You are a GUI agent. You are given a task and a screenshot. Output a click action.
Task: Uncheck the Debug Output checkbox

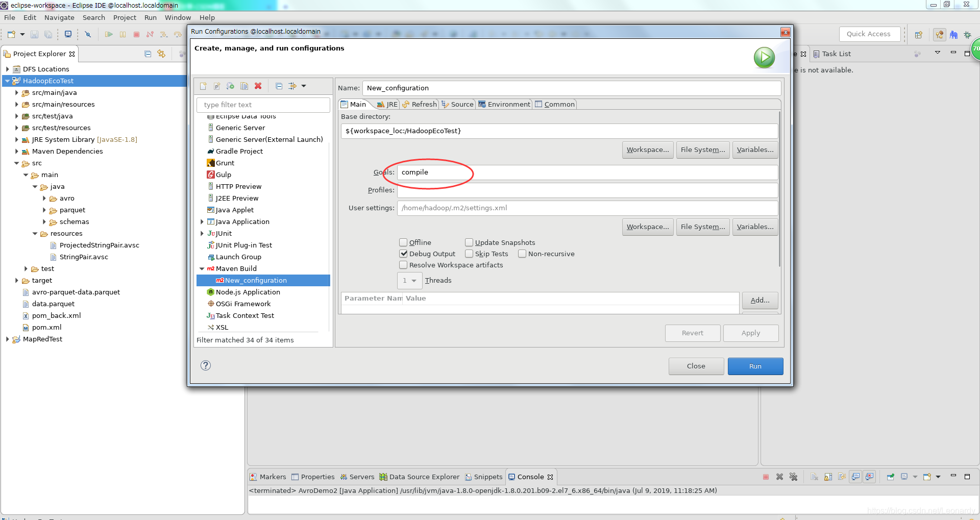coord(403,254)
